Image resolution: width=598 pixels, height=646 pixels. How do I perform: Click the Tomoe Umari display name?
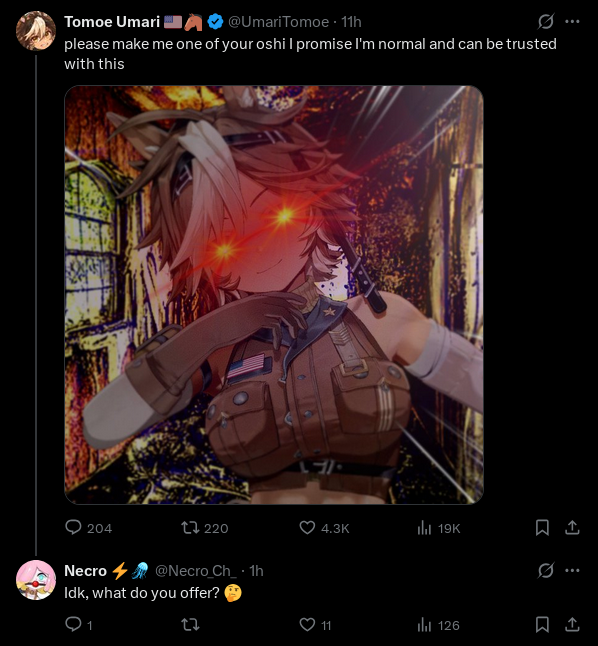click(112, 22)
